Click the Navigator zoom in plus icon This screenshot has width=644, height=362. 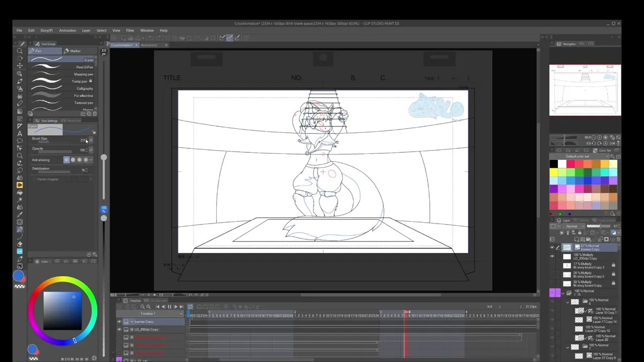(x=599, y=137)
